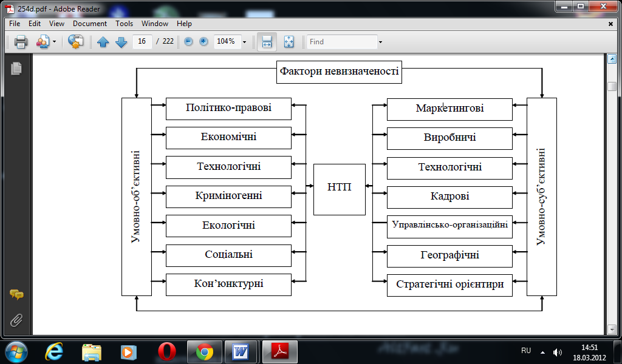The image size is (622, 364).
Task: Open the View menu
Action: click(x=56, y=24)
